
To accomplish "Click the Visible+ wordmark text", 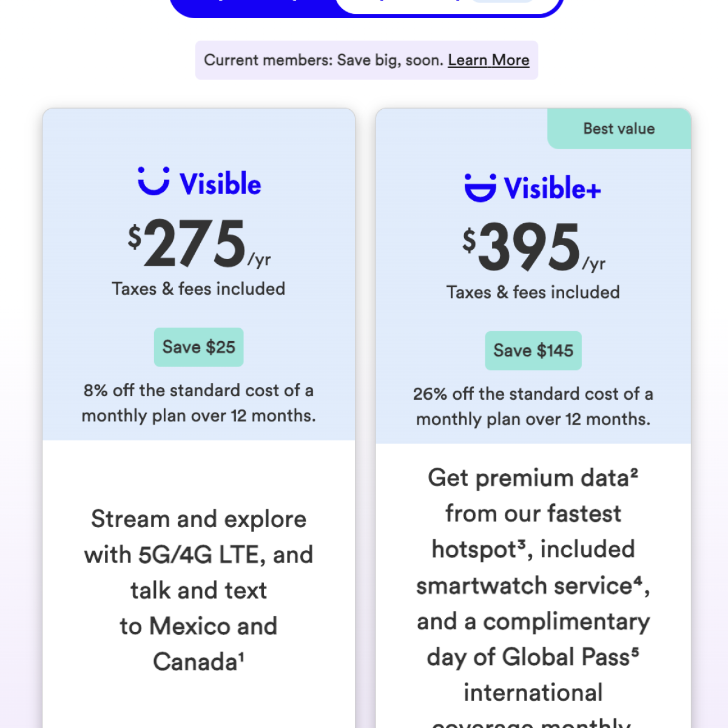I will (x=552, y=189).
